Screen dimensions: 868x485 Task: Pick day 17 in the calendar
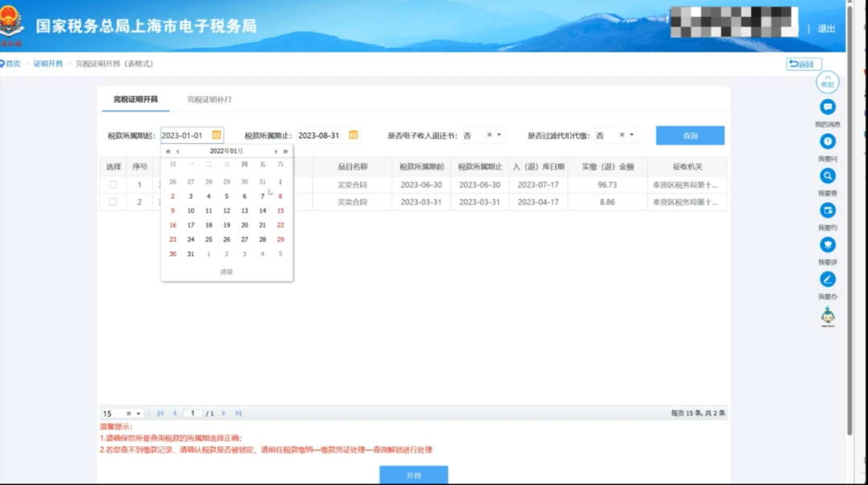pyautogui.click(x=190, y=225)
